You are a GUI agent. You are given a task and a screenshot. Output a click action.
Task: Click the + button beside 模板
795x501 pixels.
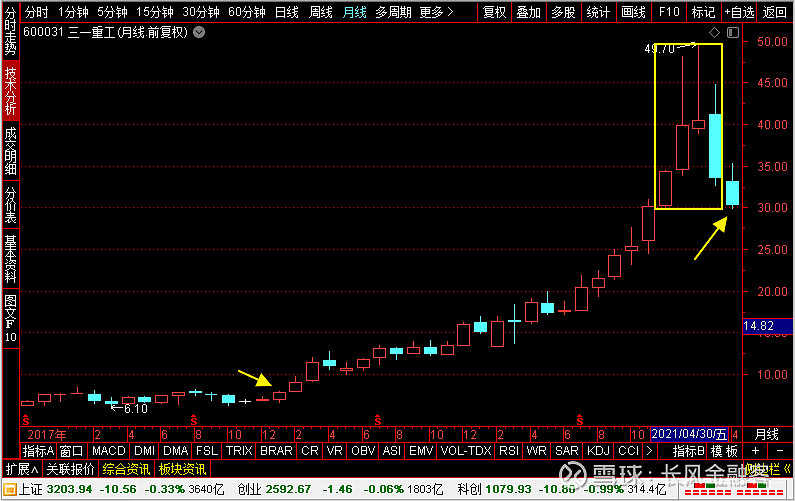tap(755, 450)
